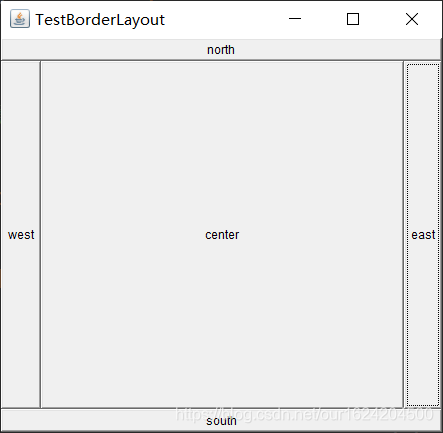Screen dimensions: 443x433
Task: Maximize the TestBorderLayout window
Action: pos(353,19)
